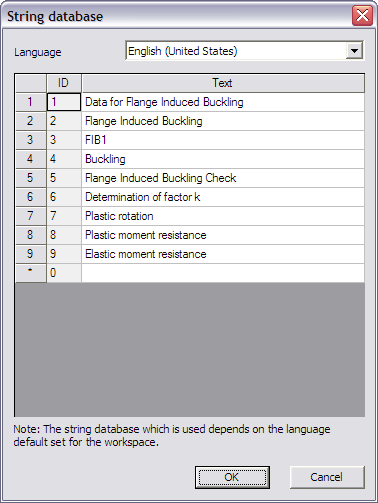Select the ID cell containing 1
This screenshot has width=378, height=503.
coord(64,102)
